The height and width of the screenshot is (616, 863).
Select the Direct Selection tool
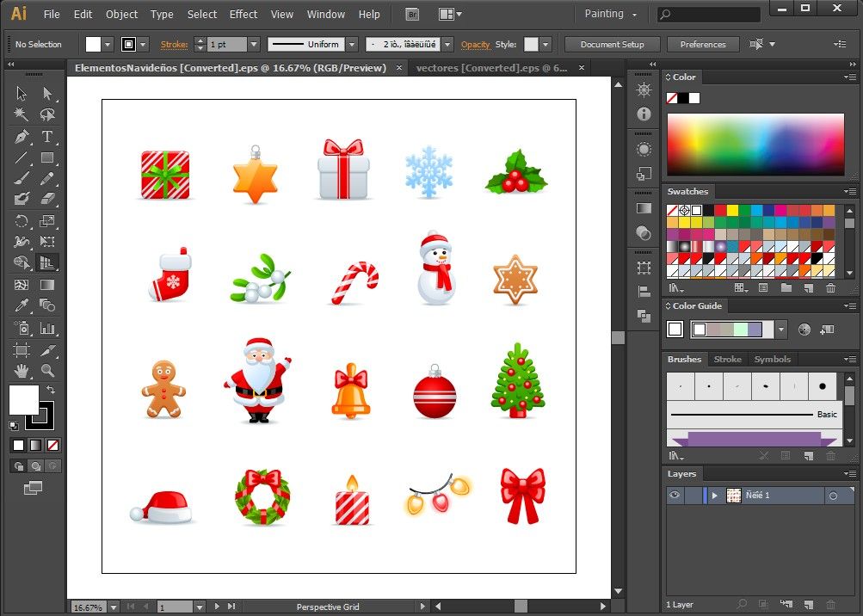coord(47,94)
